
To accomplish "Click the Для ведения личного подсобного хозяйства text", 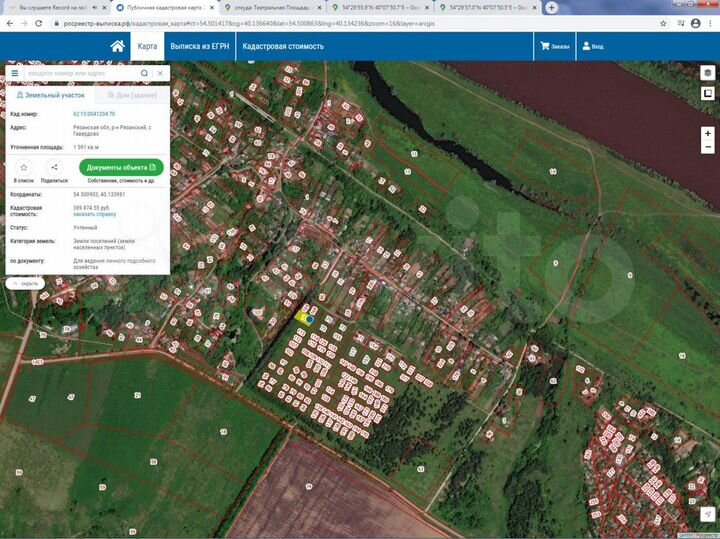I will [114, 264].
